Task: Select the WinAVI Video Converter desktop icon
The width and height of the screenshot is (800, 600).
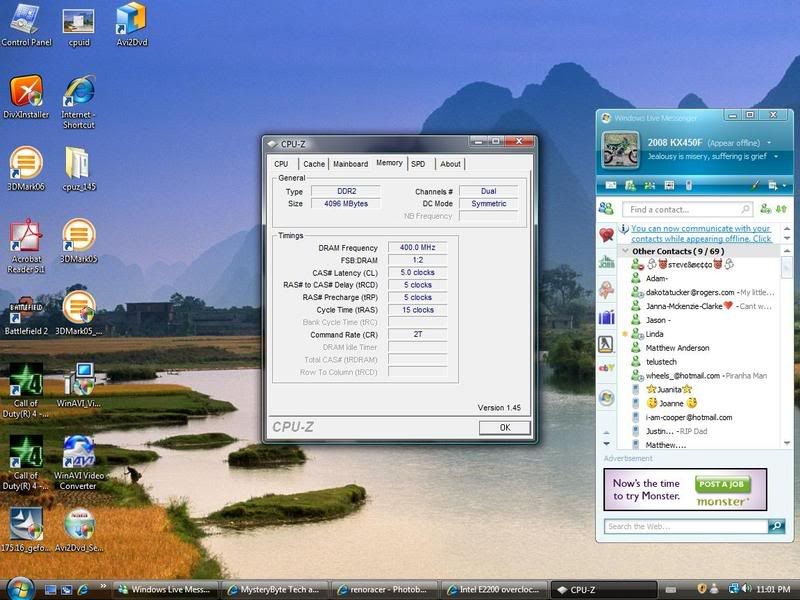Action: click(79, 462)
